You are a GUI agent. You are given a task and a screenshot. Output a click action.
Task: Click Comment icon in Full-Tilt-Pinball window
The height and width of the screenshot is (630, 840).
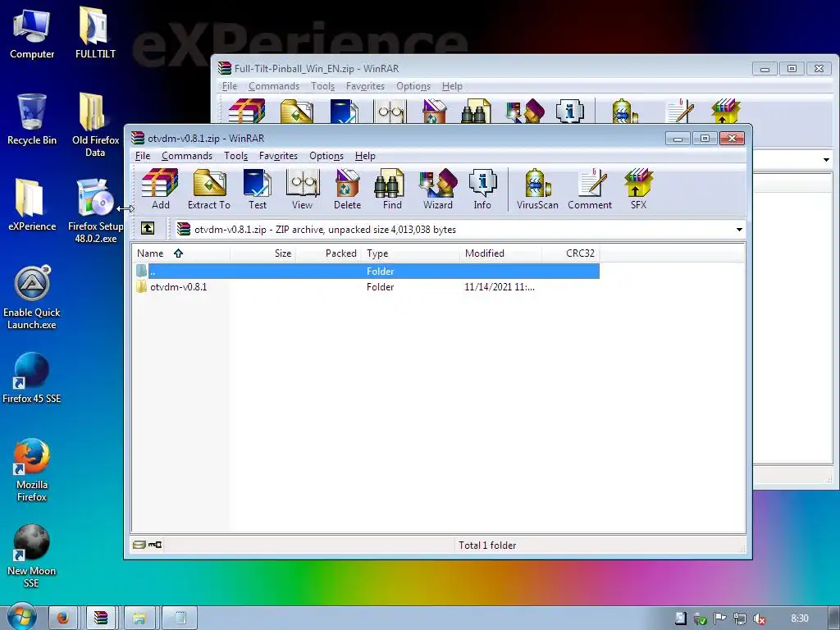(679, 111)
